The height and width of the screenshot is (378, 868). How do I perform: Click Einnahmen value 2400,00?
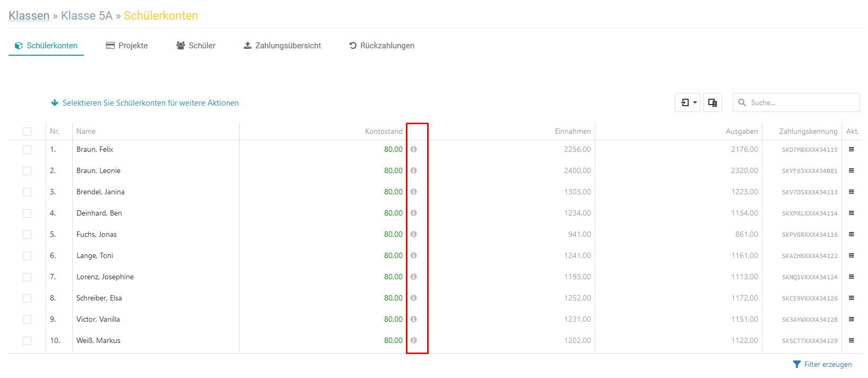(577, 170)
